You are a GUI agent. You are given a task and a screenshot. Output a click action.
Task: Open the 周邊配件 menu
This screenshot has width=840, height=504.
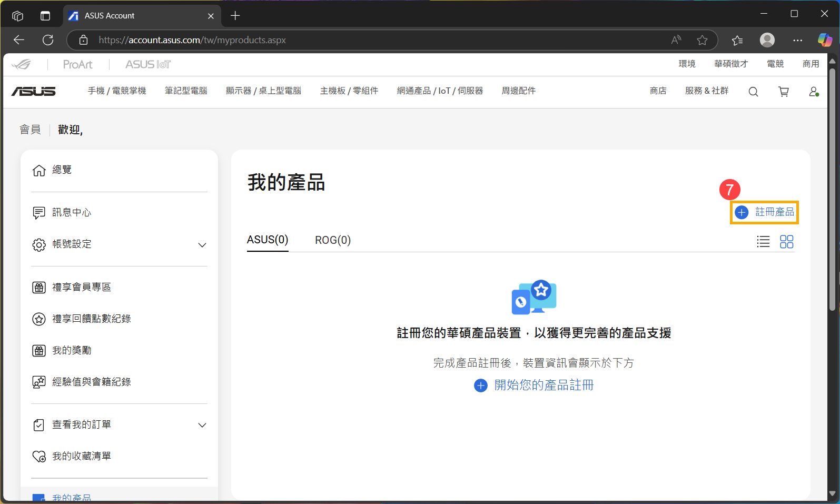(x=518, y=91)
